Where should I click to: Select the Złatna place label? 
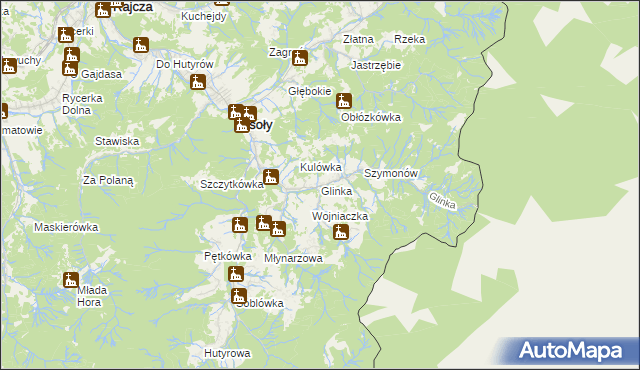[x=358, y=39]
